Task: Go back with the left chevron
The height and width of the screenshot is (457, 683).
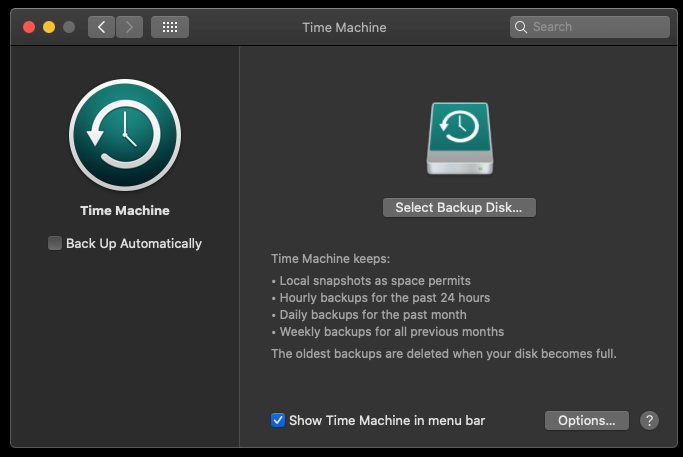Action: click(x=101, y=27)
